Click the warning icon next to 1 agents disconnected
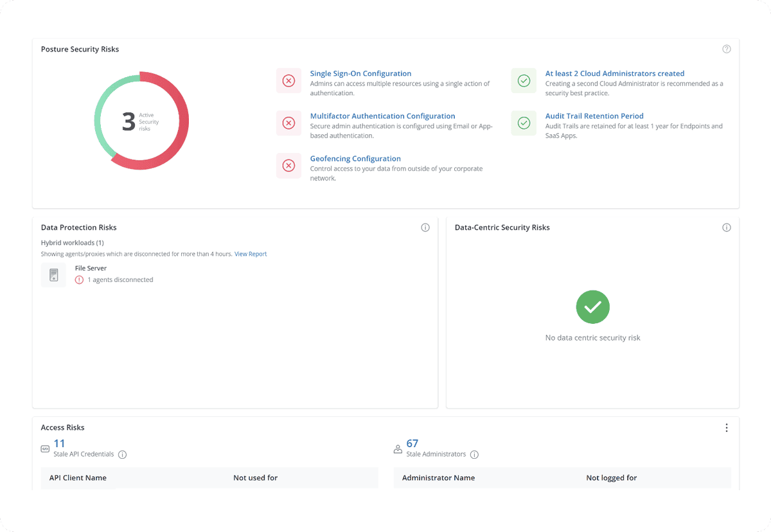 (78, 279)
